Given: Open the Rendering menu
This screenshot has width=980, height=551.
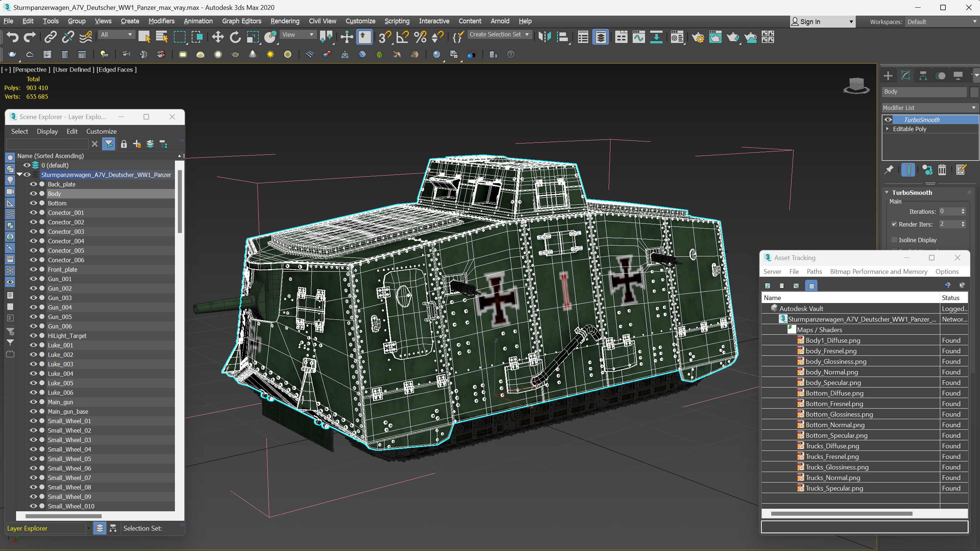Looking at the screenshot, I should (285, 21).
